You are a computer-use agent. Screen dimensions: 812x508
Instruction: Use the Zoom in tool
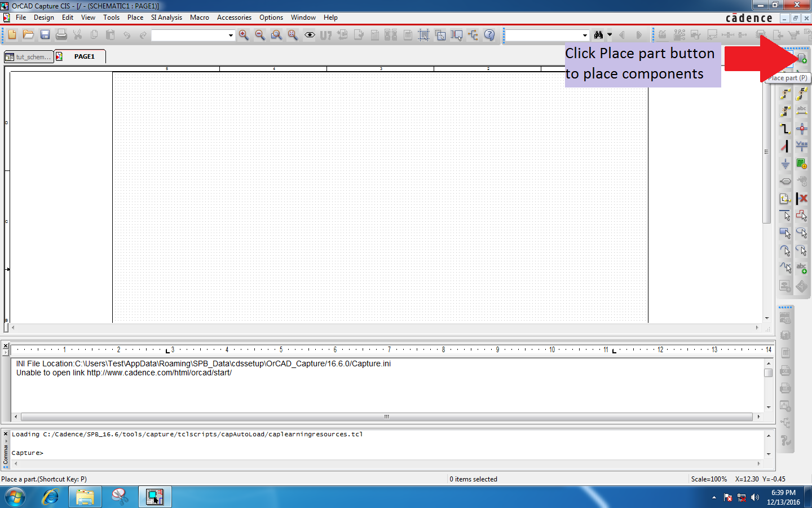[243, 35]
